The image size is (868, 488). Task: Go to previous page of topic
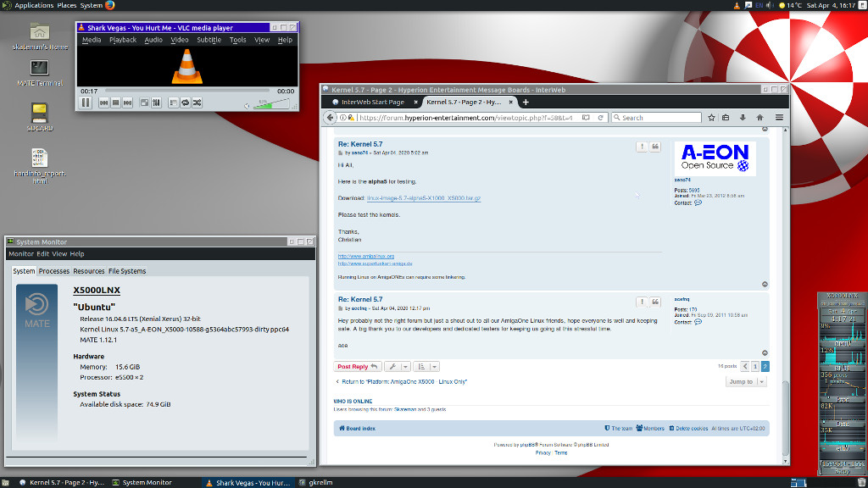click(745, 366)
